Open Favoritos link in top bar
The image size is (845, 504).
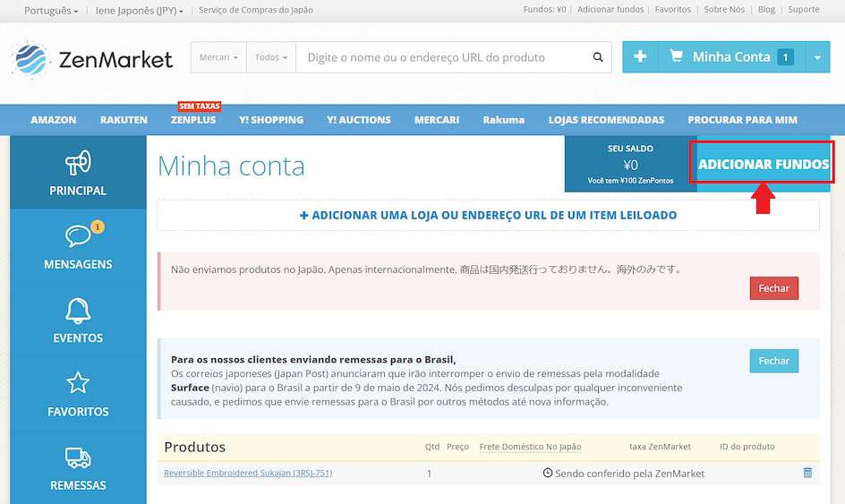(x=672, y=9)
